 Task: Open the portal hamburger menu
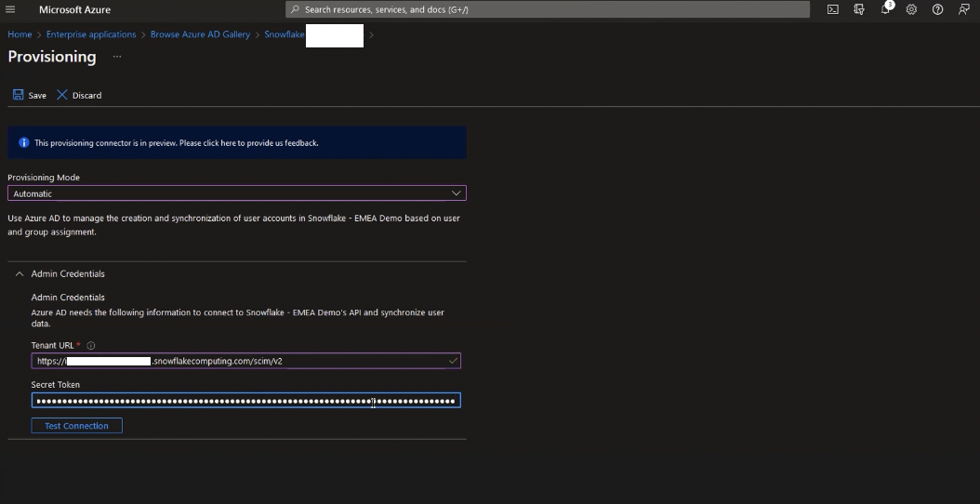10,9
